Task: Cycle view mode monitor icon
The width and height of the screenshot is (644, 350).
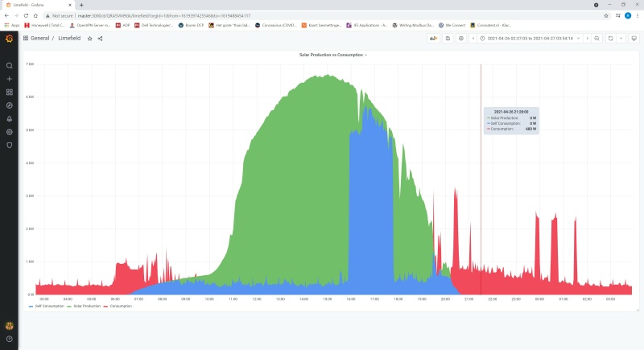Action: (634, 38)
